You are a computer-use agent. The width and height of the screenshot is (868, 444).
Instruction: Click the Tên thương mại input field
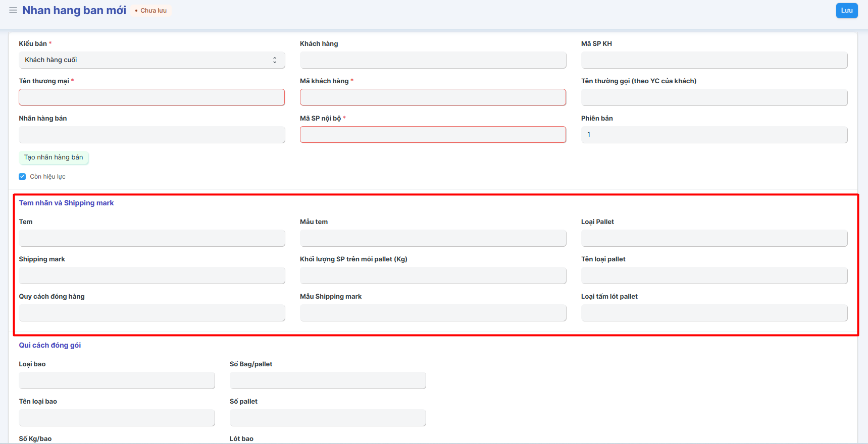tap(151, 97)
